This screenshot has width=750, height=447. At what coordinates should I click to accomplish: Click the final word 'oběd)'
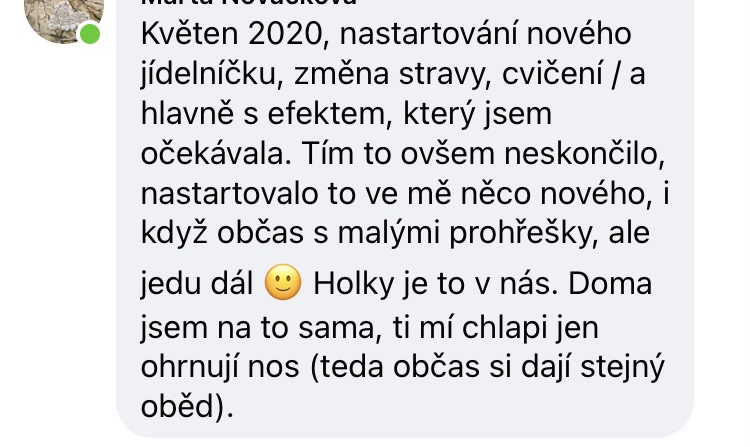pyautogui.click(x=183, y=407)
